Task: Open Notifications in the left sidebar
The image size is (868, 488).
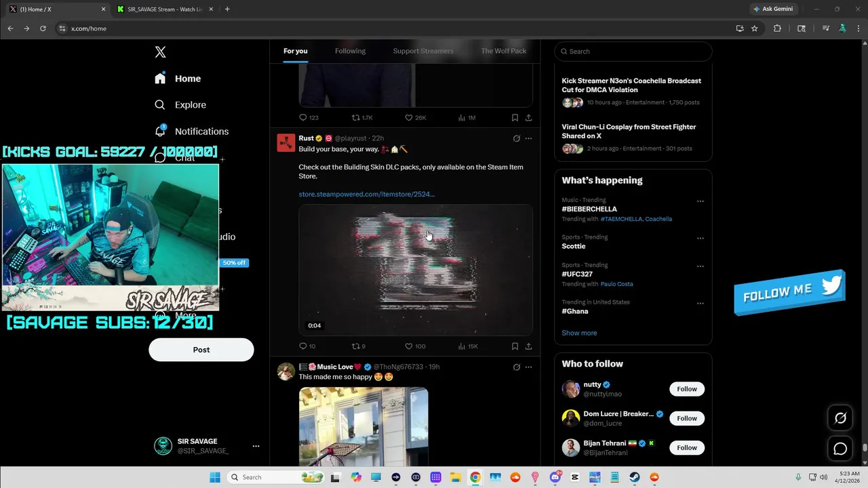Action: pos(191,131)
